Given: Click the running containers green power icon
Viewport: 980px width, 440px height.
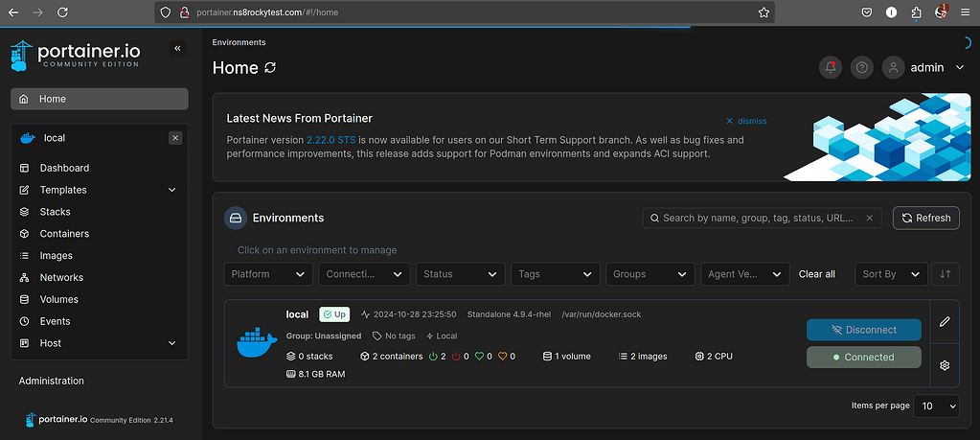Looking at the screenshot, I should tap(433, 357).
